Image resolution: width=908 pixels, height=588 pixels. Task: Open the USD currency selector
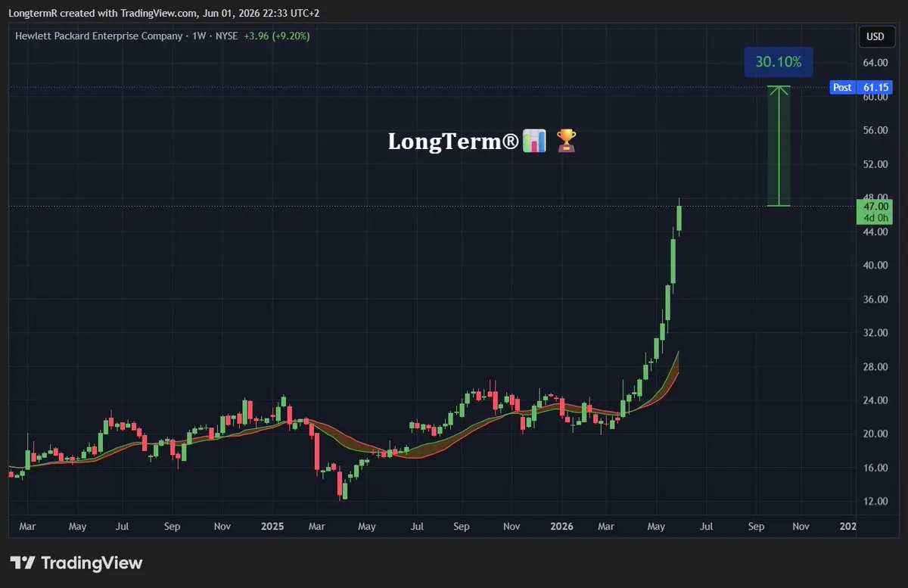(x=875, y=36)
